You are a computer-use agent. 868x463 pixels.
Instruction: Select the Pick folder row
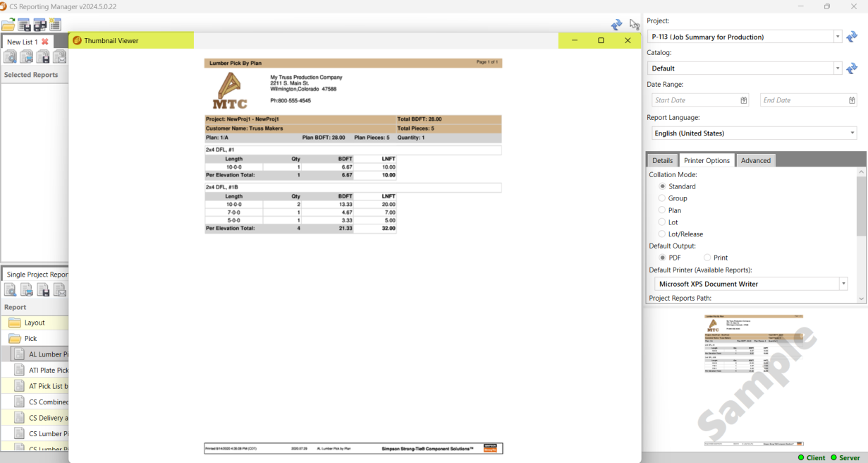pos(35,339)
